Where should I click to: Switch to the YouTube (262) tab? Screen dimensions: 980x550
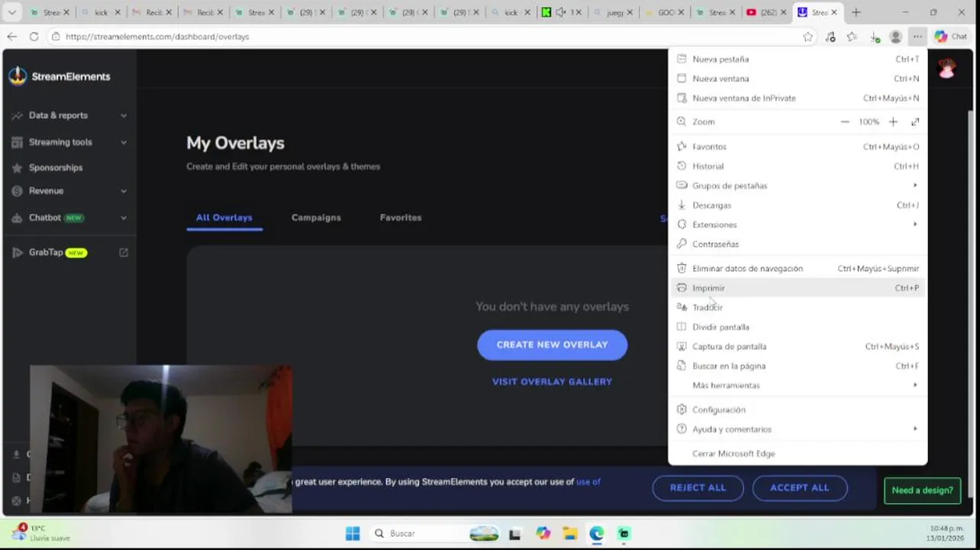click(x=766, y=12)
